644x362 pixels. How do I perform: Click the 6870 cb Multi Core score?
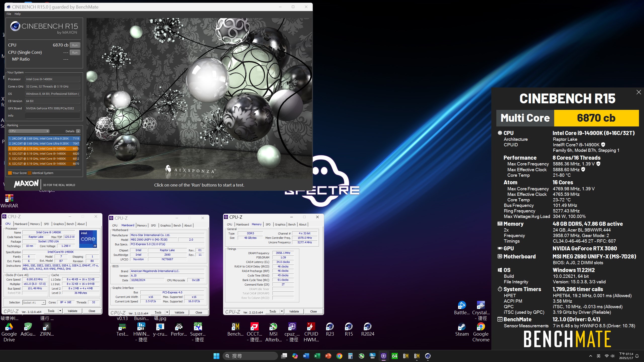(x=596, y=118)
